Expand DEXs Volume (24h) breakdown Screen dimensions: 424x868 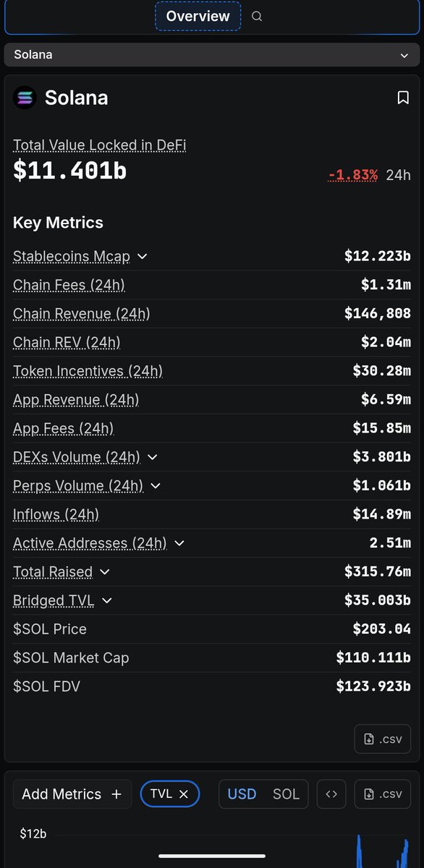[x=152, y=457]
